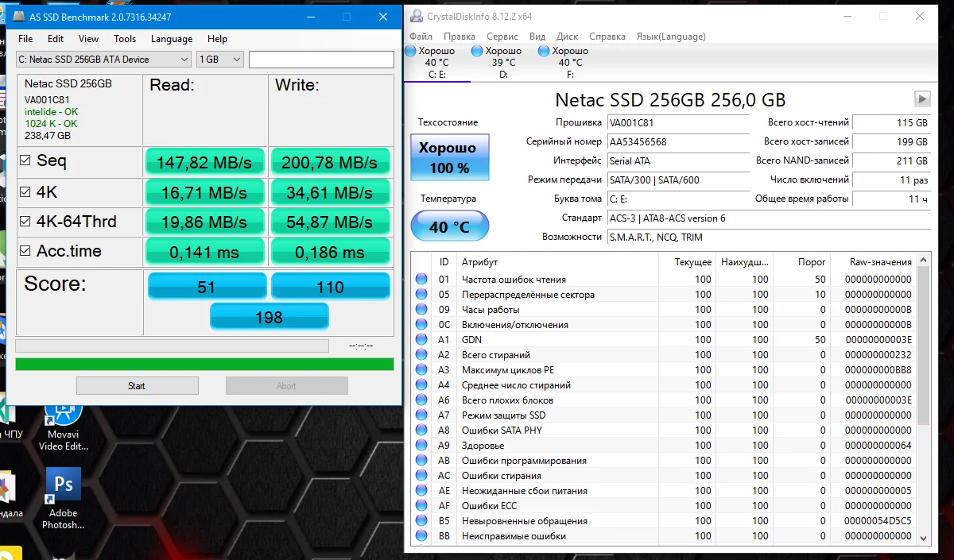Open Сервис menu in CrystalDiskInfo
The image size is (954, 560).
pyautogui.click(x=502, y=37)
